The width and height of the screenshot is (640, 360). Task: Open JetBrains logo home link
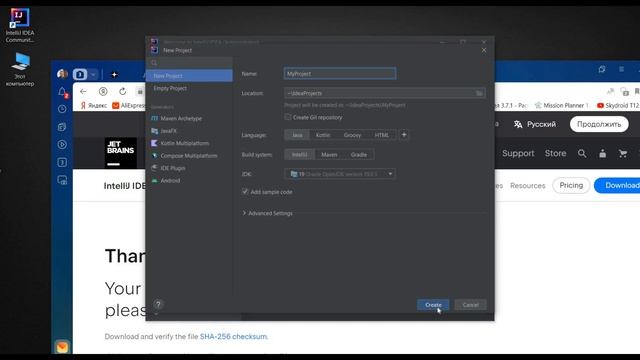120,153
